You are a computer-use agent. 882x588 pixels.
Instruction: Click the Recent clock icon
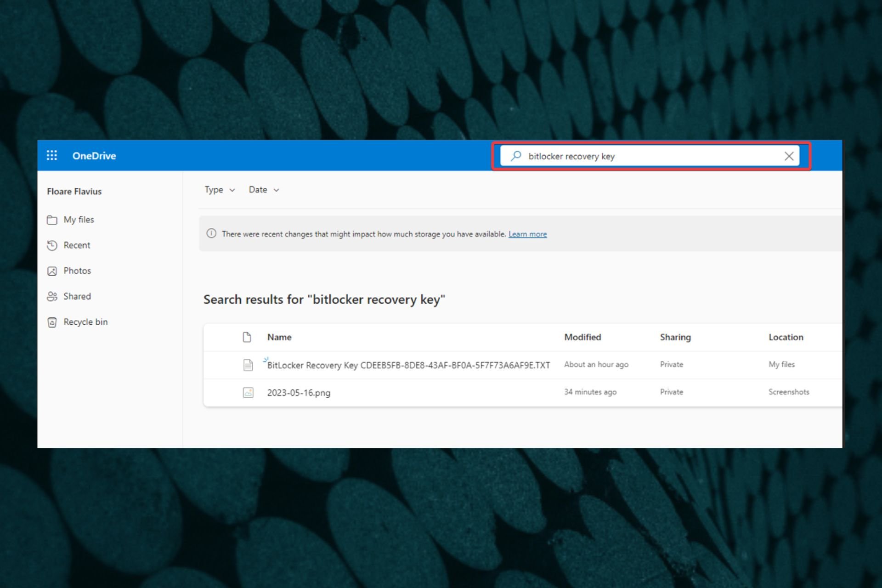pos(52,245)
